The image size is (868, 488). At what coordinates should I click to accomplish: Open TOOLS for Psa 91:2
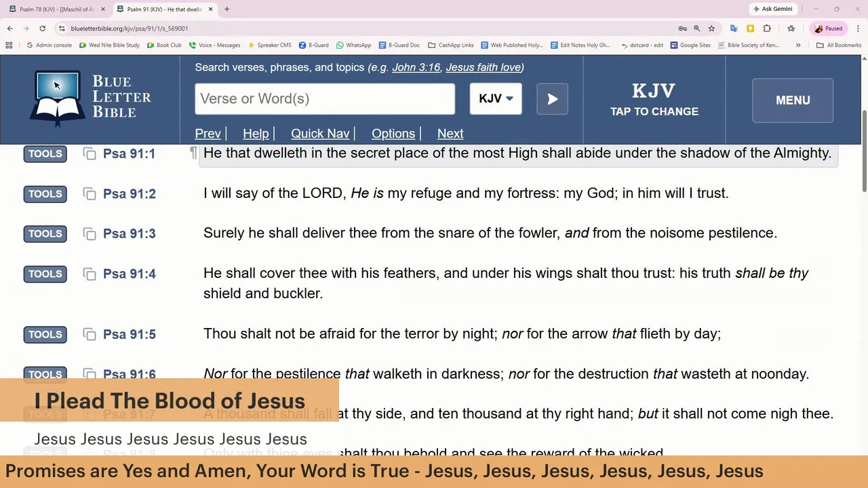[45, 194]
